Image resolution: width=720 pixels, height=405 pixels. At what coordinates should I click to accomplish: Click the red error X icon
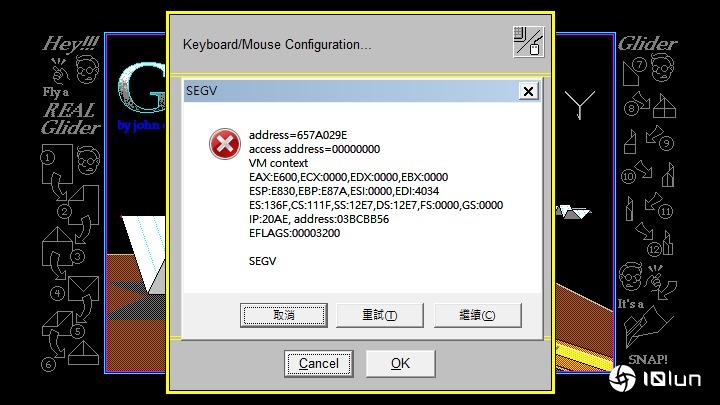[x=225, y=144]
